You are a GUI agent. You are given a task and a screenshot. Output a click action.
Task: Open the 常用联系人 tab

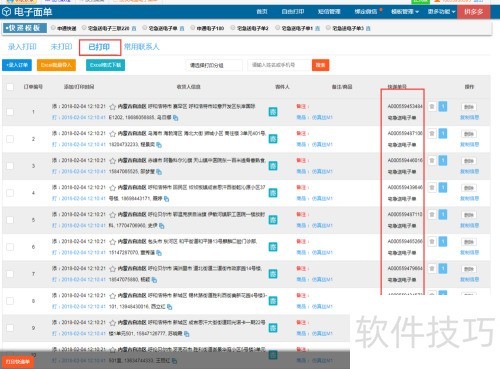(x=142, y=47)
